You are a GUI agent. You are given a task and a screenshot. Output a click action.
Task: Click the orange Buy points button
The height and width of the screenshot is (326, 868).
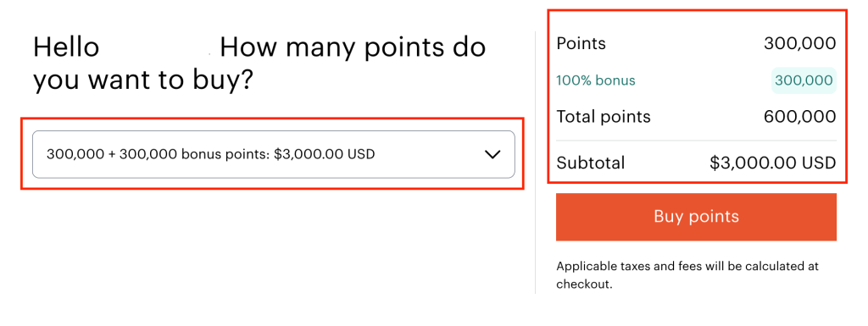click(696, 217)
